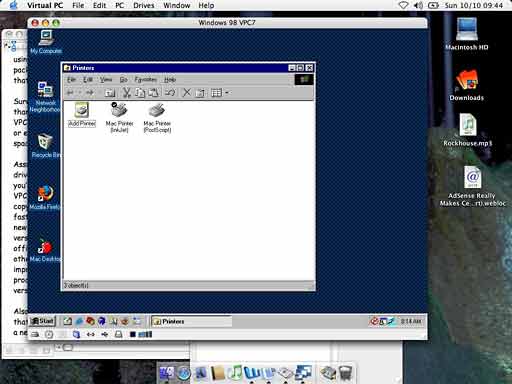The height and width of the screenshot is (384, 512).
Task: Open the PC menu in Mac menu bar
Action: (x=119, y=5)
